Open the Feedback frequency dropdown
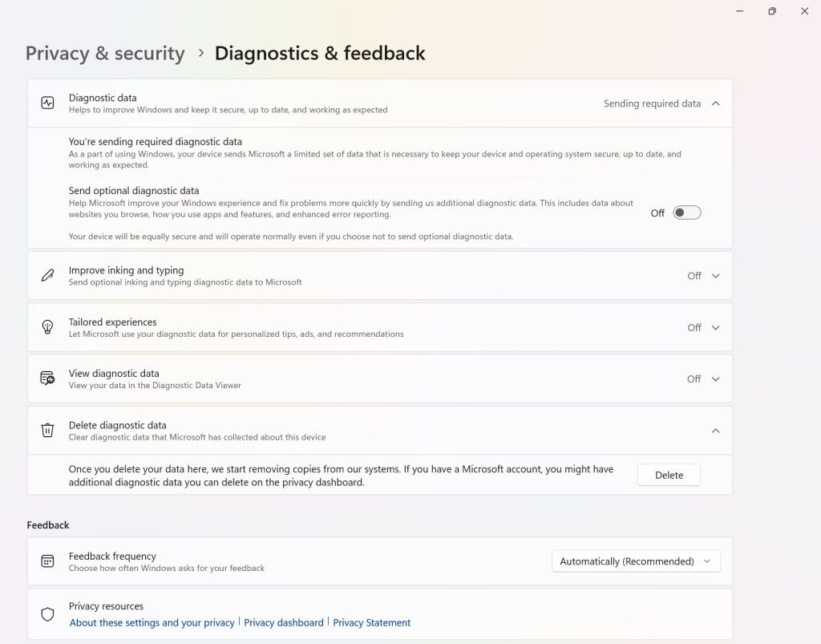Screen dimensions: 821x644 point(636,561)
